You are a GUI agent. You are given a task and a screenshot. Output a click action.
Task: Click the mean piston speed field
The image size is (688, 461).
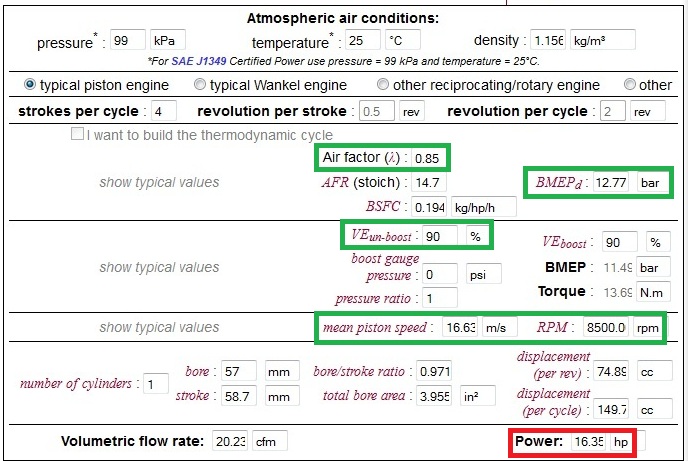click(x=460, y=327)
